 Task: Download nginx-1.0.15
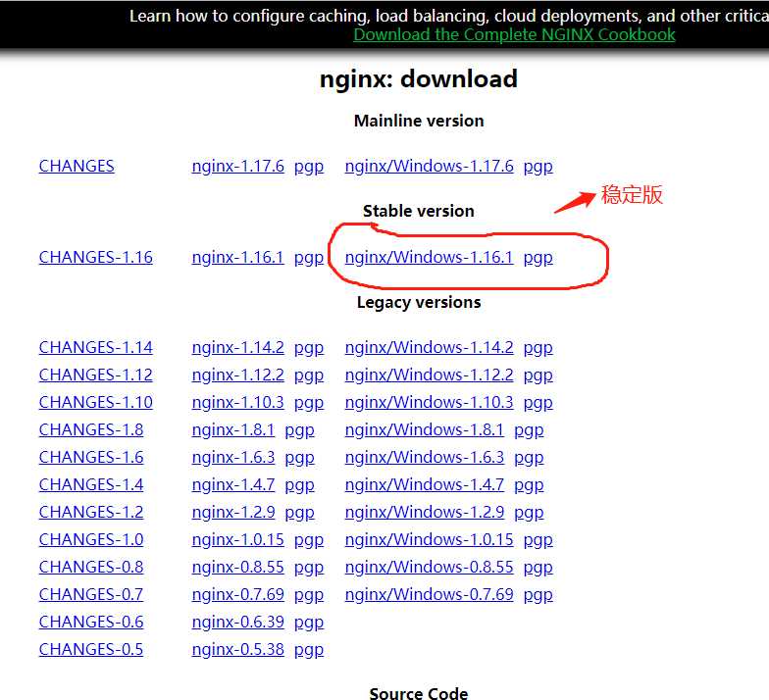[237, 539]
